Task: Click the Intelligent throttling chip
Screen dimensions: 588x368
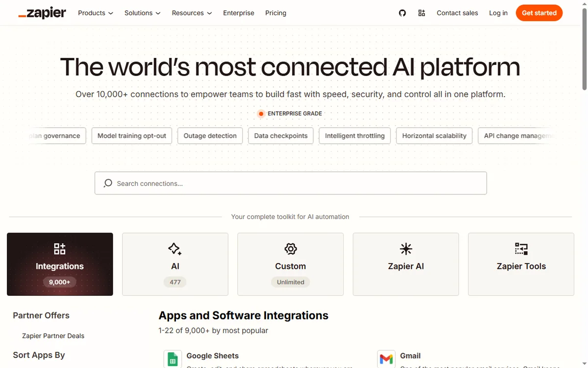Action: (355, 136)
